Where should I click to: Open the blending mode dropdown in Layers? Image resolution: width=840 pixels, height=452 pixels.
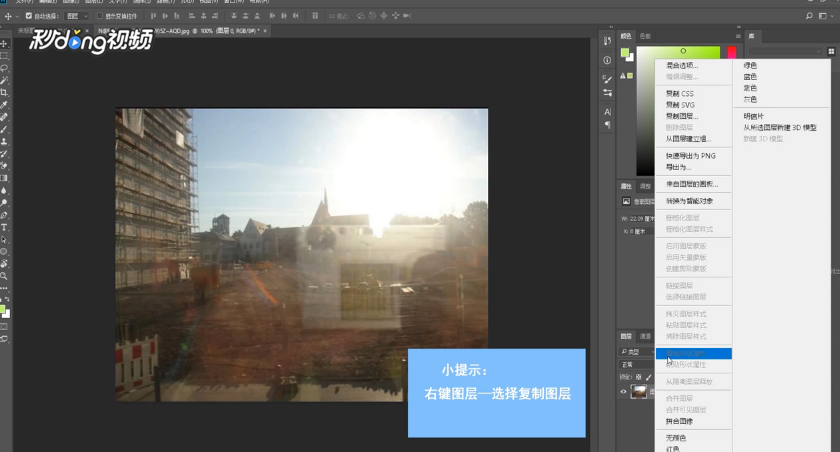pos(638,364)
